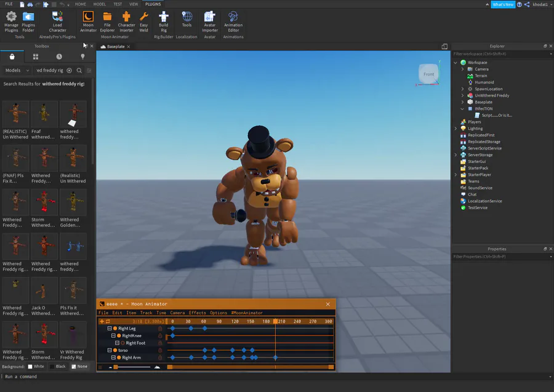Switch to Toolbox Creations lightbulb tab
This screenshot has width=554, height=392.
[82, 57]
